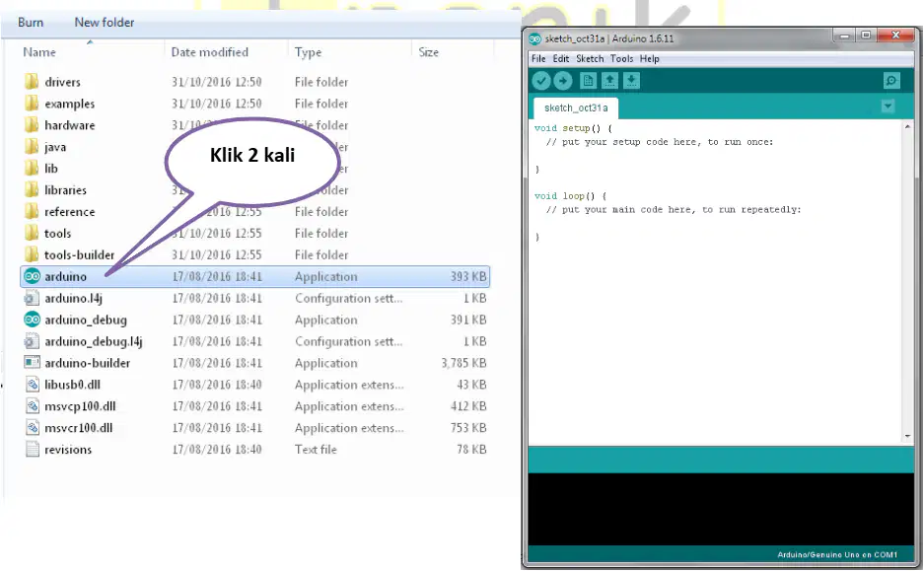Select the arduino_debug file name

(86, 320)
